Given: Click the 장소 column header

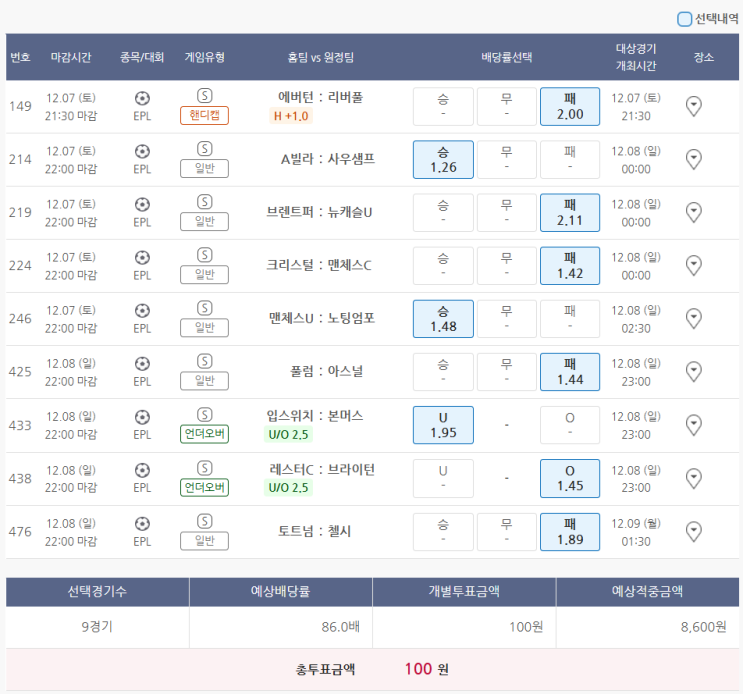Looking at the screenshot, I should tap(704, 57).
